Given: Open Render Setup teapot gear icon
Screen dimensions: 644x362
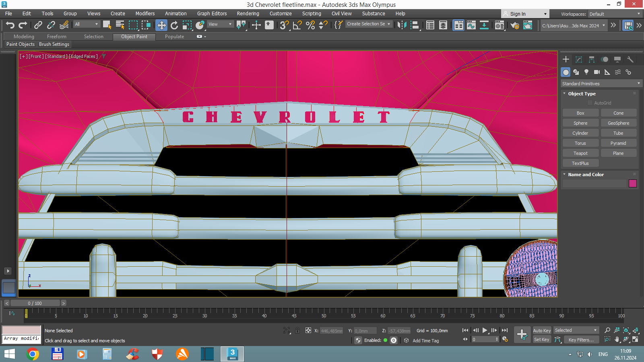Looking at the screenshot, I should pos(515,25).
